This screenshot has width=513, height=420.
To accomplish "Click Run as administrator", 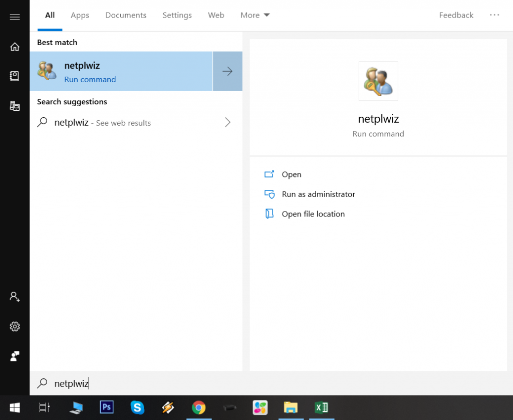I will coord(318,194).
